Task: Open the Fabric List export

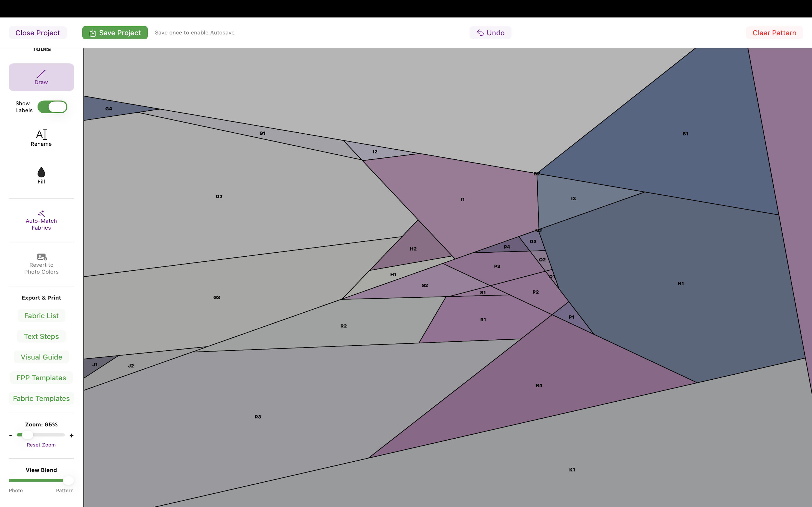Action: (x=41, y=315)
